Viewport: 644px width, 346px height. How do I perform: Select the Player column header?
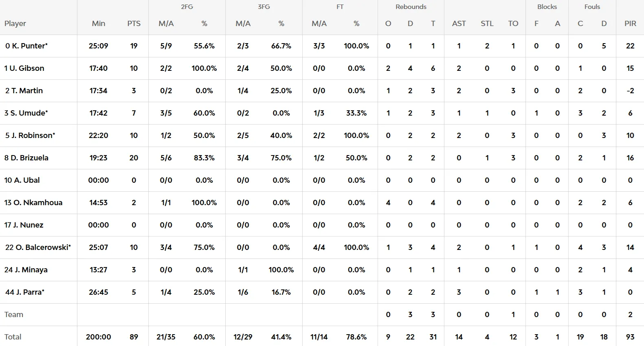coord(15,24)
